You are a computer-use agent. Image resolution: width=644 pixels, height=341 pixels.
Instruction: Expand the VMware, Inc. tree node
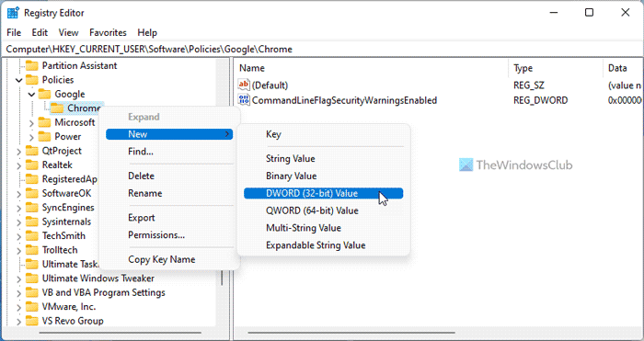point(19,306)
